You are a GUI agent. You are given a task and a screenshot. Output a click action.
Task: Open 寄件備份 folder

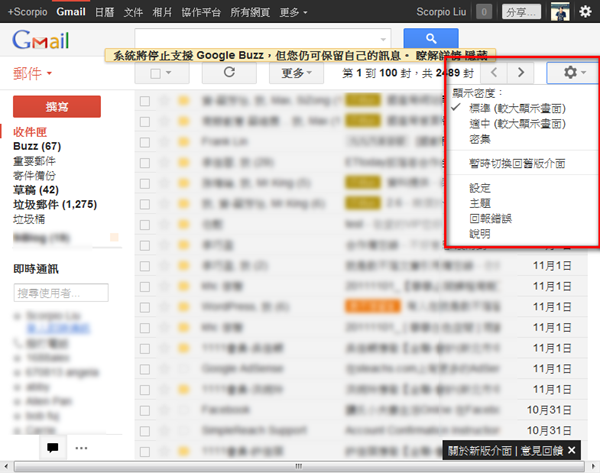point(34,176)
